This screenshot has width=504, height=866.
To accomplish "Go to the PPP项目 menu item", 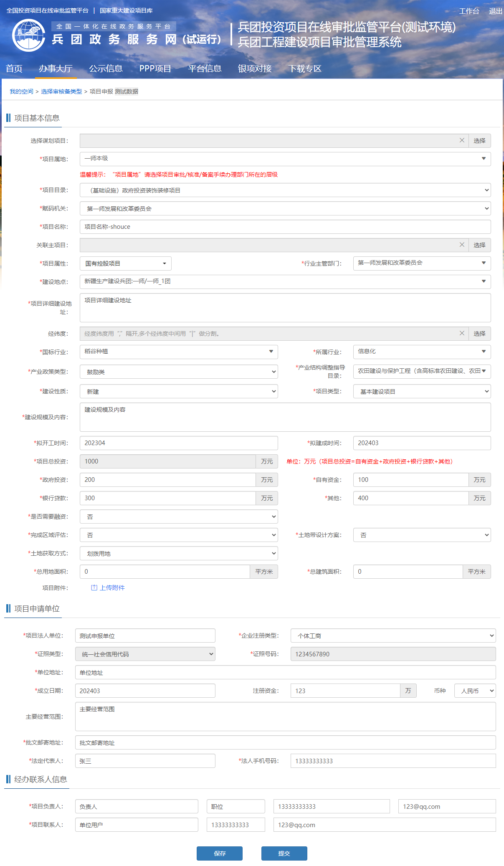I will [x=155, y=68].
